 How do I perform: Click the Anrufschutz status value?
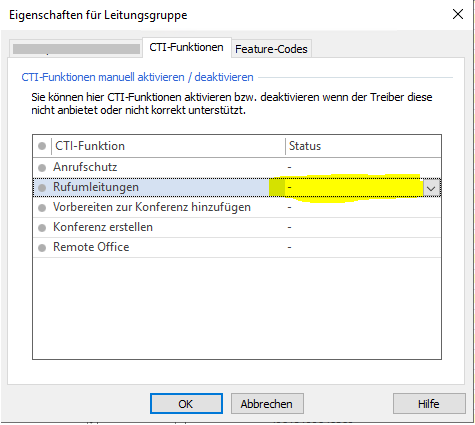[x=289, y=167]
